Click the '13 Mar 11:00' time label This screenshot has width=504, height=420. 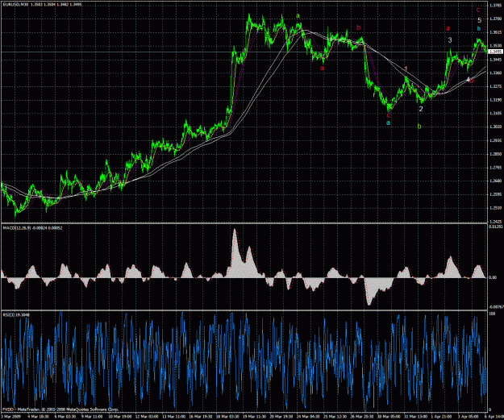[x=173, y=417]
